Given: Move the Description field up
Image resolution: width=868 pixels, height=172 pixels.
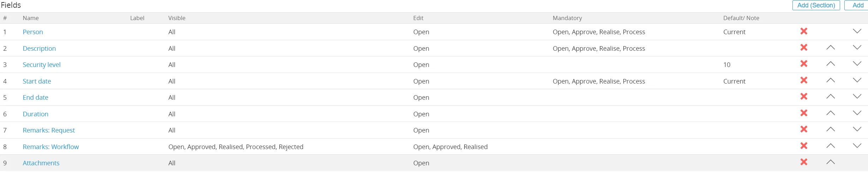Looking at the screenshot, I should click(x=831, y=48).
